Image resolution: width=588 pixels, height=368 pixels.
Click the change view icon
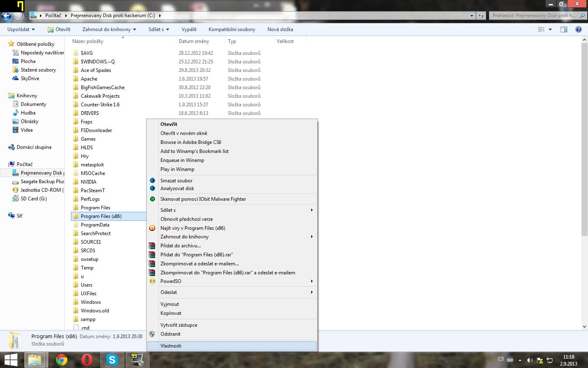tap(541, 29)
